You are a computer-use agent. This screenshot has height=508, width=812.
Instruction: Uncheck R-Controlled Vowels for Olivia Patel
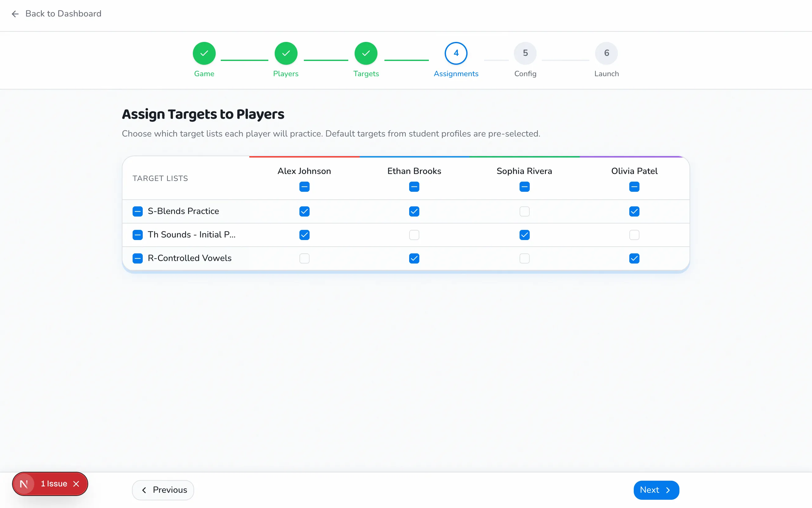(634, 258)
